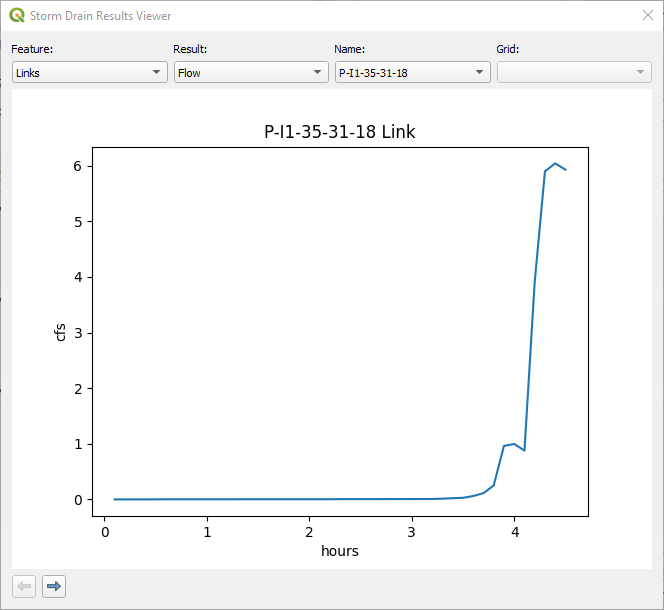This screenshot has height=610, width=664.
Task: Click the "Result:" label text
Action: click(190, 49)
